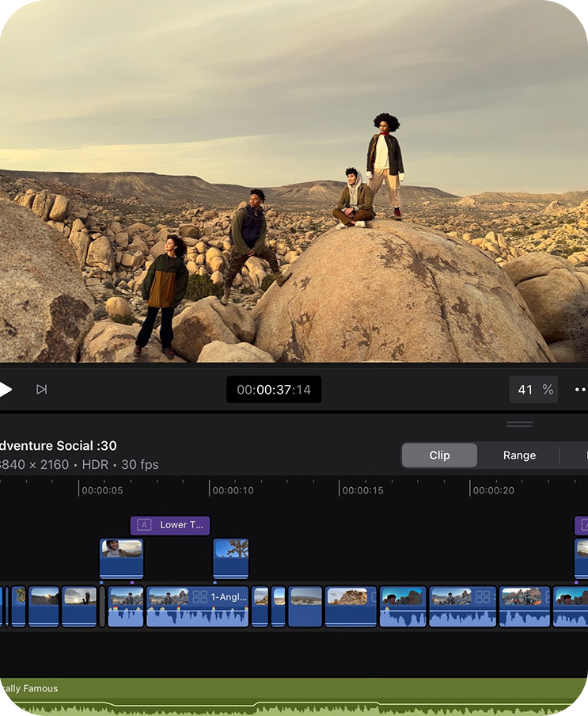The image size is (588, 716).
Task: Switch selection mode to Range
Action: click(x=519, y=455)
